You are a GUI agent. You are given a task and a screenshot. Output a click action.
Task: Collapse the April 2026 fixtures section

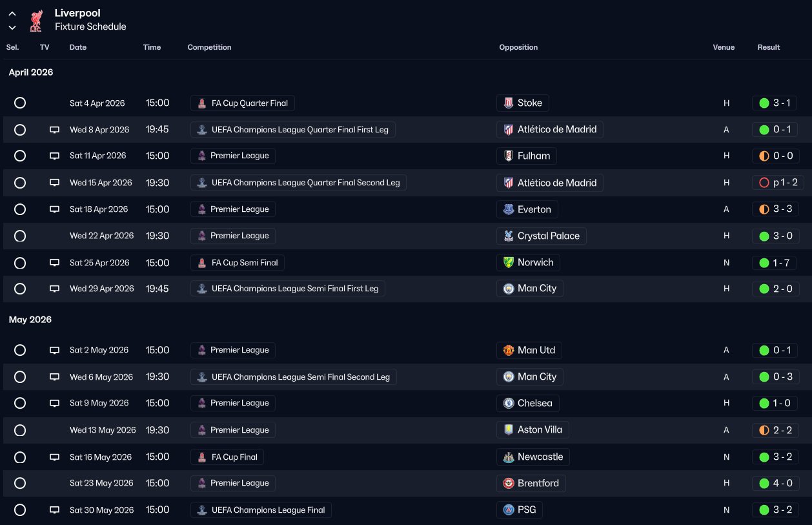click(31, 72)
